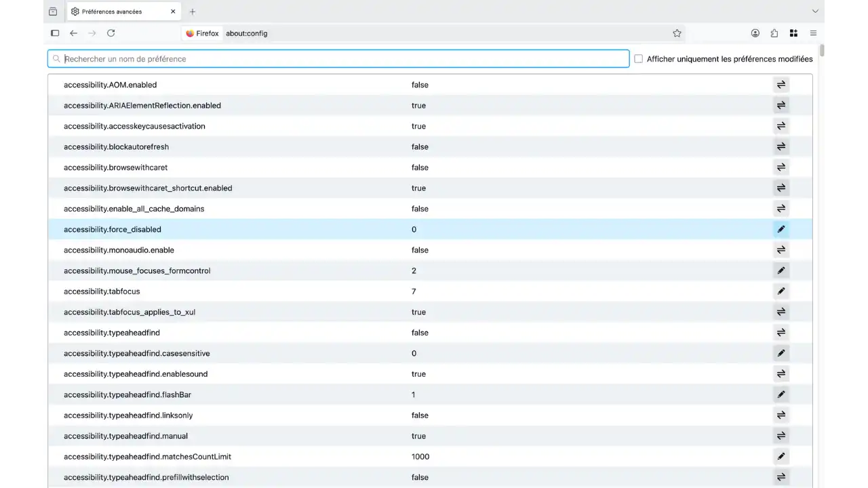The width and height of the screenshot is (868, 488).
Task: Expand the list all tabs chevron
Action: point(815,12)
